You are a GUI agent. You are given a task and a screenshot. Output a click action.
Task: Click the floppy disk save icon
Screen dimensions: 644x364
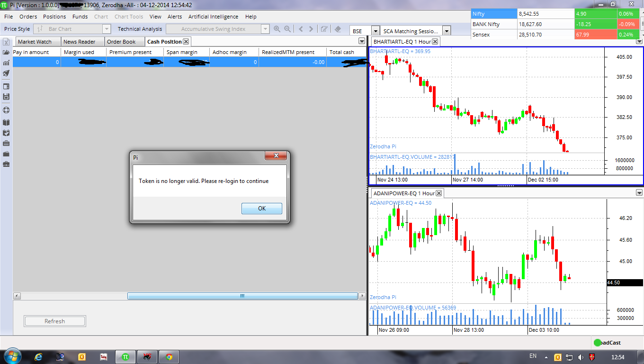[6, 97]
